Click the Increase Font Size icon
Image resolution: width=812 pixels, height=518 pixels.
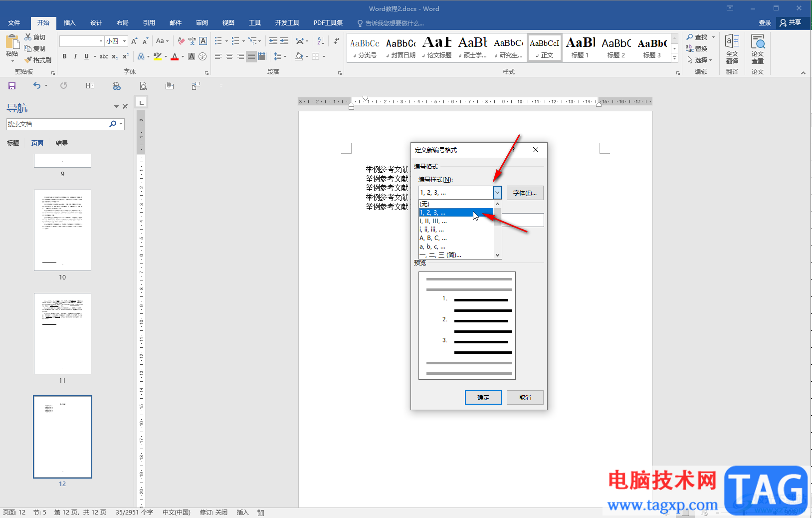tap(134, 41)
